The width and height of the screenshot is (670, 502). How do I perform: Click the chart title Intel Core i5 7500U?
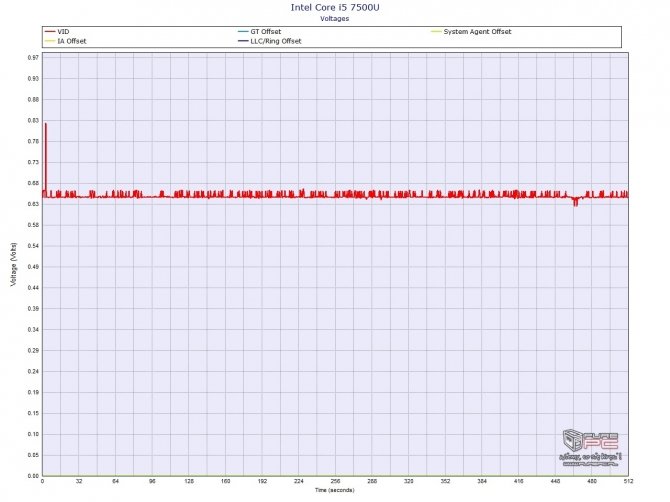click(335, 7)
